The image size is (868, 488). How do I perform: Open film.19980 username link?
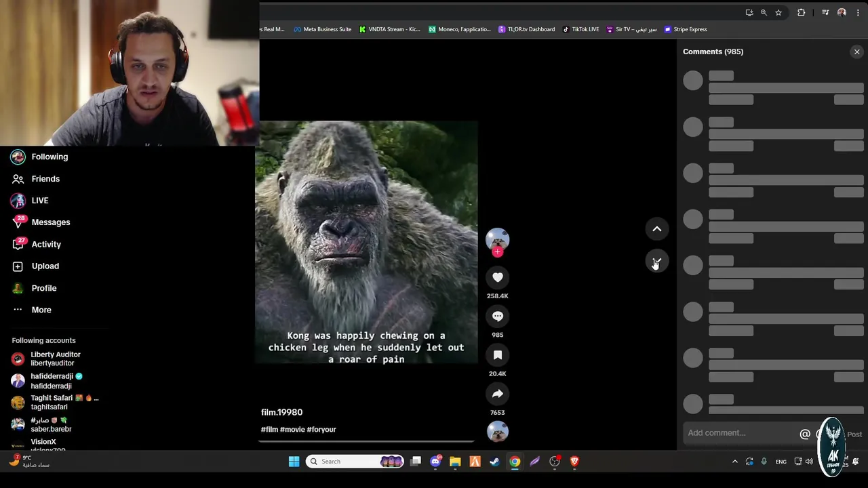281,412
